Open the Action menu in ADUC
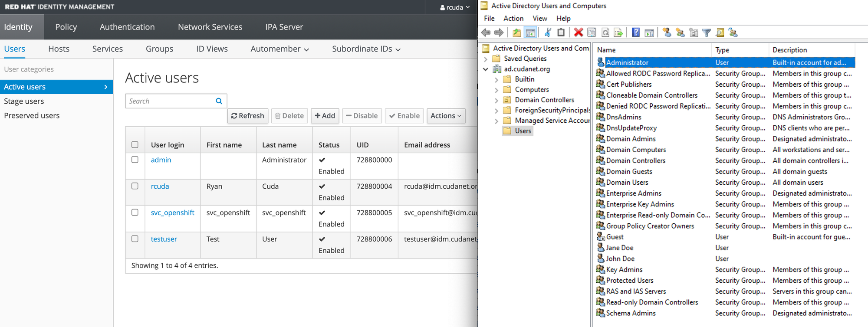This screenshot has height=327, width=868. [x=513, y=18]
